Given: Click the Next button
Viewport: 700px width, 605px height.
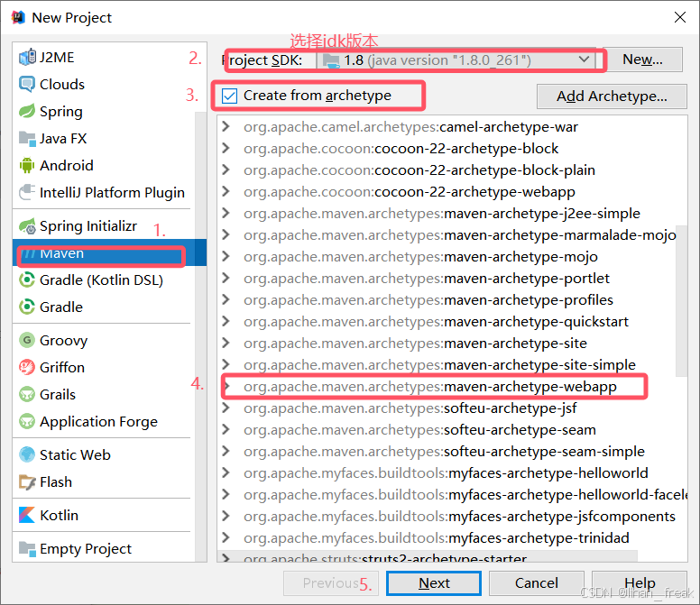Looking at the screenshot, I should (x=434, y=583).
